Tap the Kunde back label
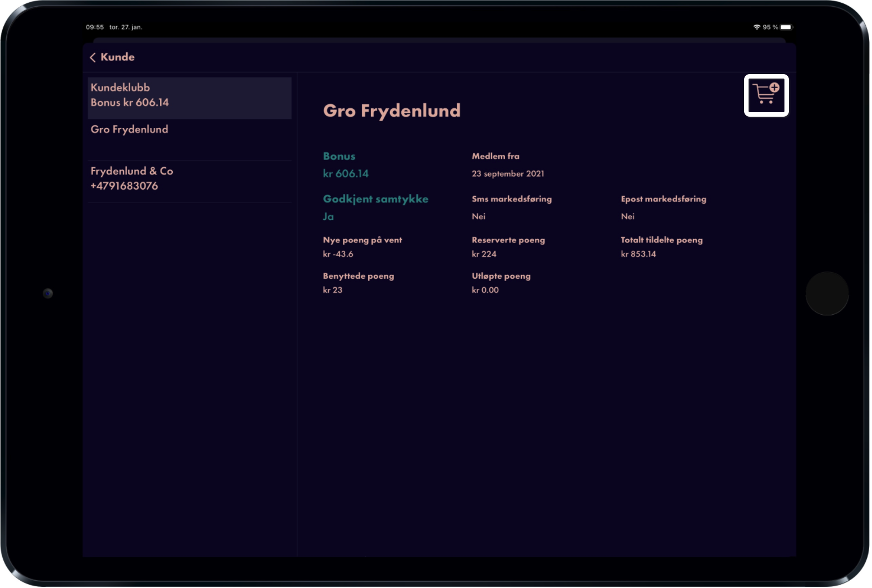The width and height of the screenshot is (872, 588). pos(118,57)
